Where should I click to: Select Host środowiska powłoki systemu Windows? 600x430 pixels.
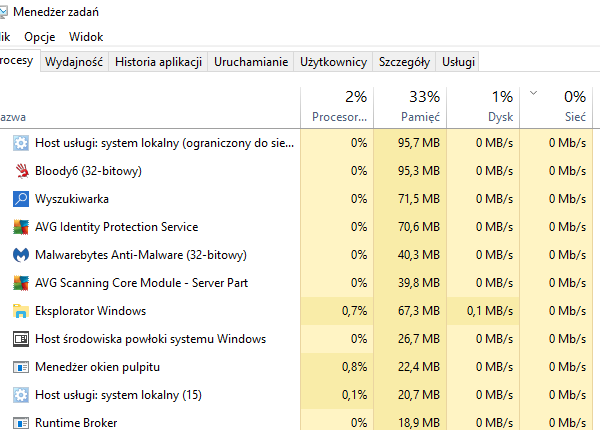pos(150,339)
